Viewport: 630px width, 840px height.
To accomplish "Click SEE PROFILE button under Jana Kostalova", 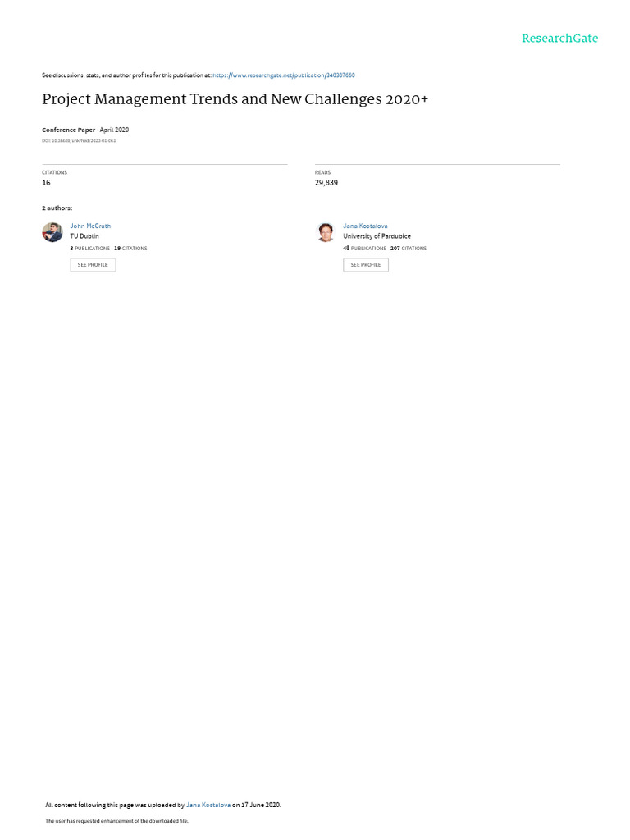I will [366, 265].
